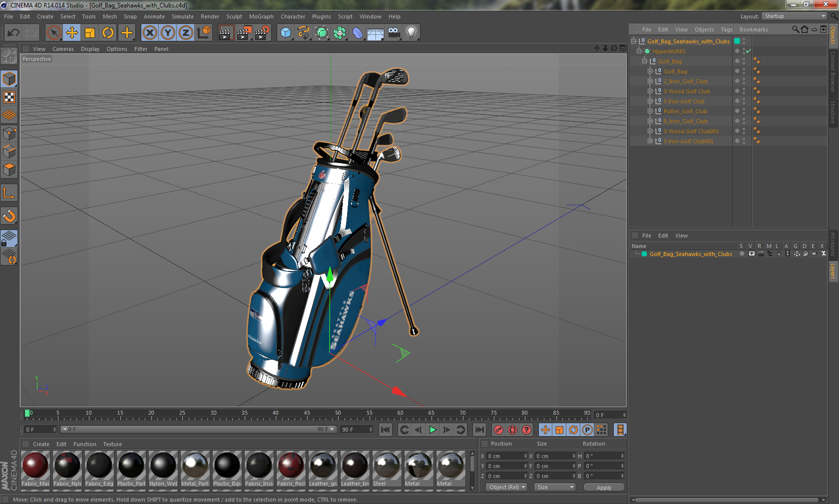The height and width of the screenshot is (504, 839).
Task: Add Light object bulb icon
Action: click(x=412, y=33)
